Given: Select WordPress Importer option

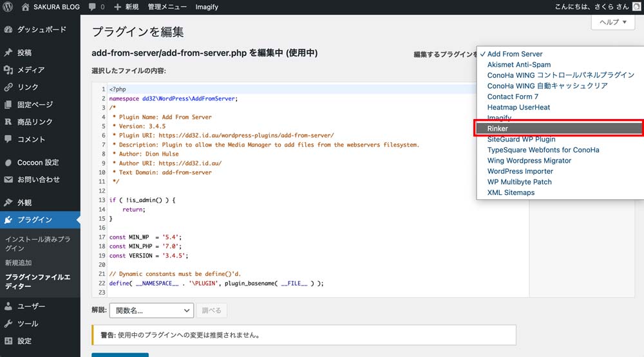Looking at the screenshot, I should tap(560, 171).
